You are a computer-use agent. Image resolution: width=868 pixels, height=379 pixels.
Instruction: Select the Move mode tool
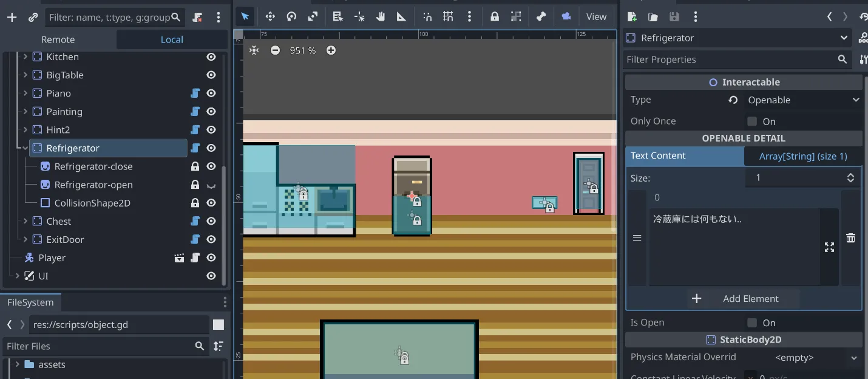(270, 17)
